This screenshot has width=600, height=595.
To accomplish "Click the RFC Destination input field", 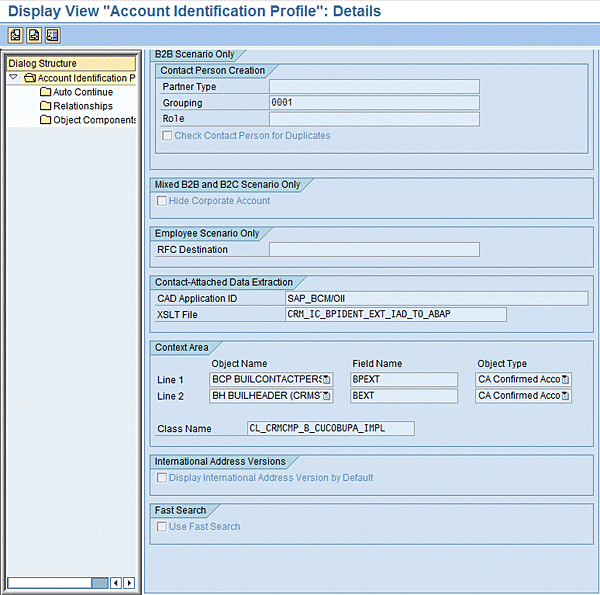I will click(x=373, y=250).
